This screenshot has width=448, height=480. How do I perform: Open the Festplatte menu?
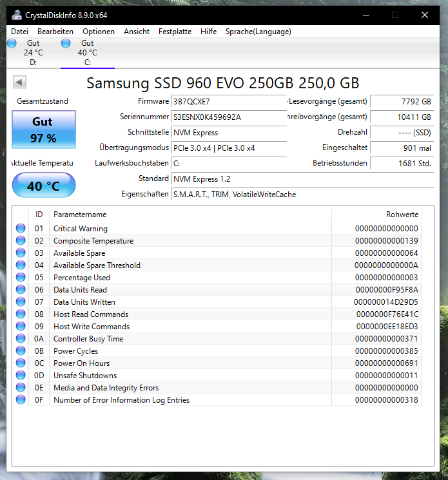(x=175, y=32)
